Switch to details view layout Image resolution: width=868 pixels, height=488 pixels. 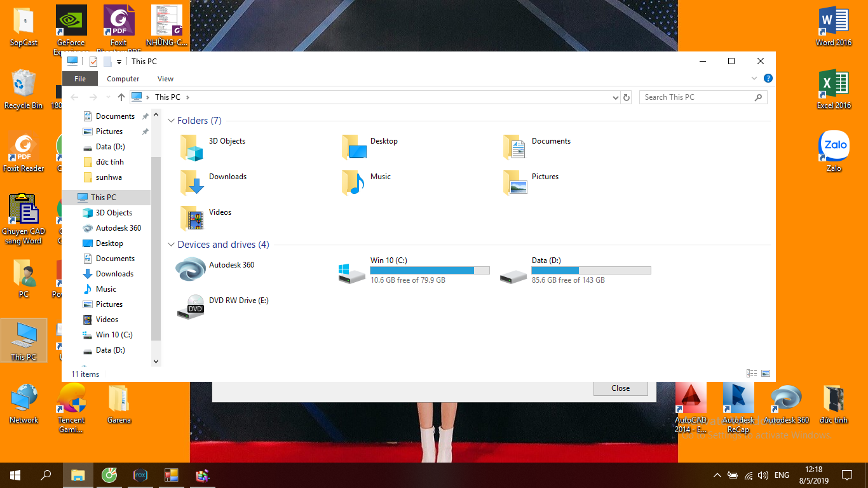[752, 374]
